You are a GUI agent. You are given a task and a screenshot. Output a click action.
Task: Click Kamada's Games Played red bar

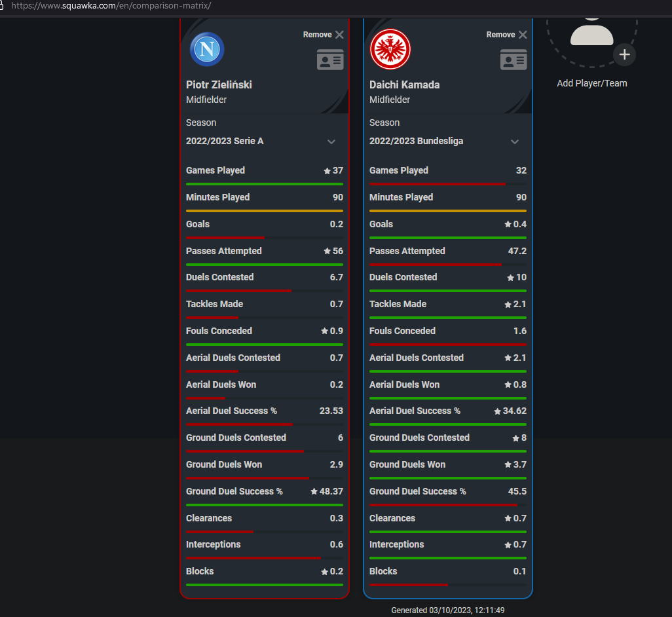pos(437,184)
